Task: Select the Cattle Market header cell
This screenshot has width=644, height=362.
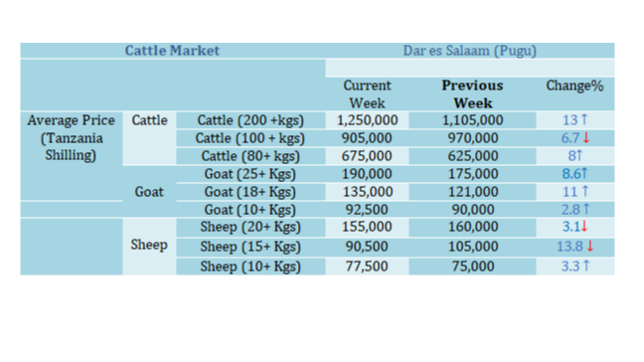Action: coord(173,51)
